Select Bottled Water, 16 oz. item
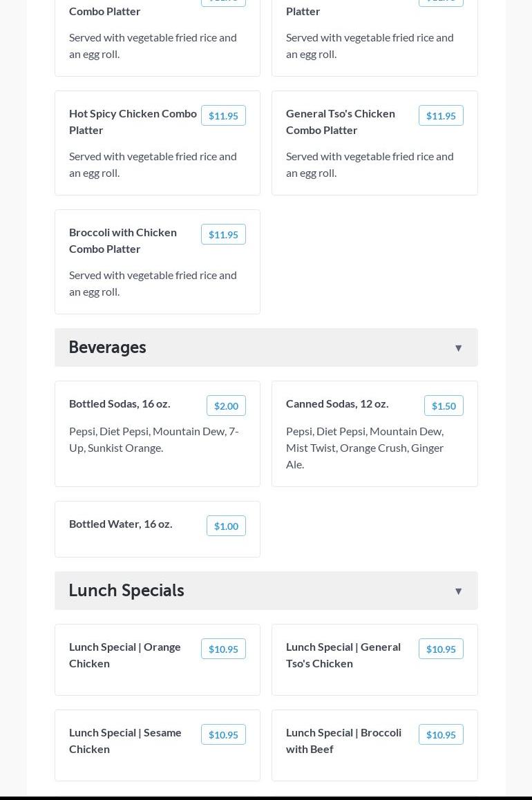Screen dimensions: 532x800 tap(121, 524)
